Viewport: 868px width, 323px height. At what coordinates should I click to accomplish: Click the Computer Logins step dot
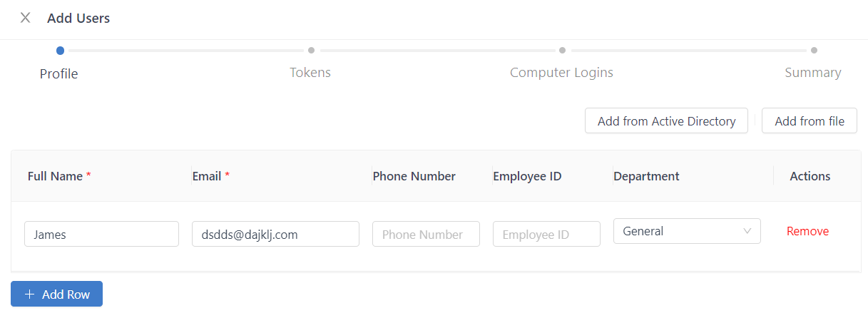click(562, 51)
